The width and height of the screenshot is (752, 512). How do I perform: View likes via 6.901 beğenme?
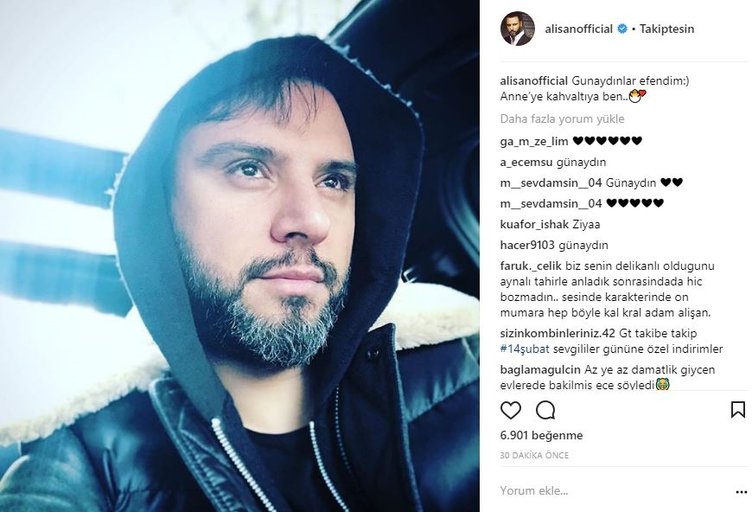[x=541, y=435]
